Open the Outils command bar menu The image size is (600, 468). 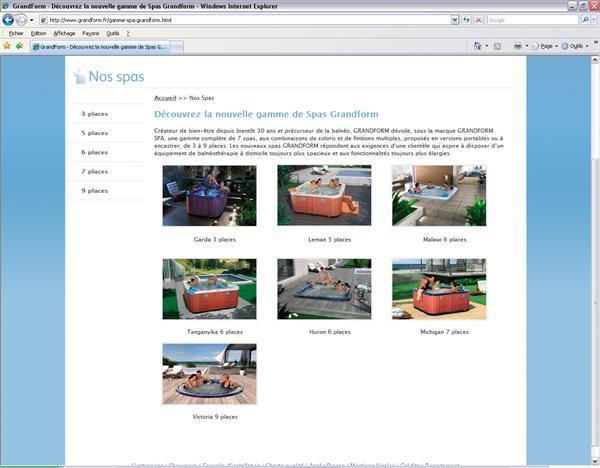pos(575,46)
